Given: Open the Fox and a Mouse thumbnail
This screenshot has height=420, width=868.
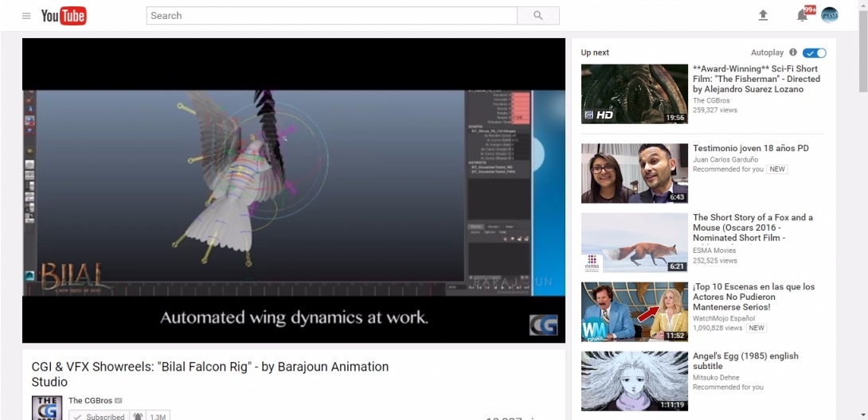Looking at the screenshot, I should click(x=635, y=243).
